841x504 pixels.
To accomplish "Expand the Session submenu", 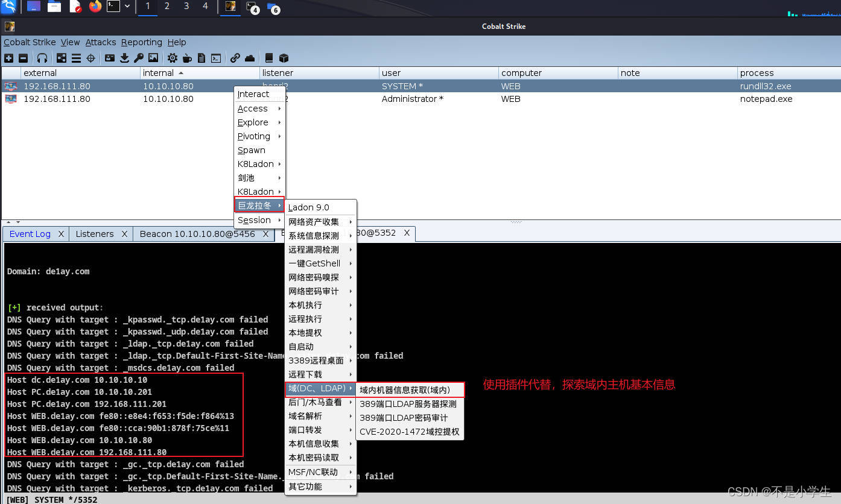I will pyautogui.click(x=259, y=220).
